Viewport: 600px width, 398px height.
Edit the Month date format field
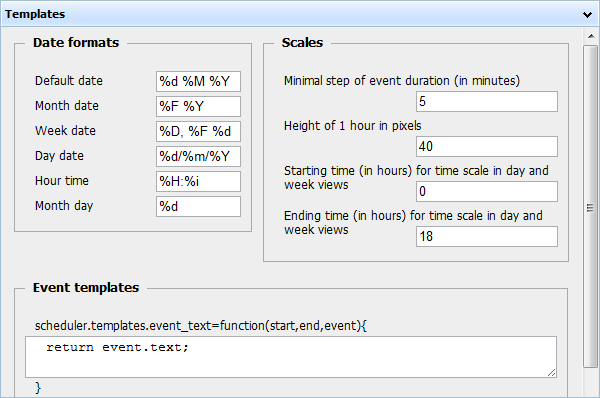[198, 106]
